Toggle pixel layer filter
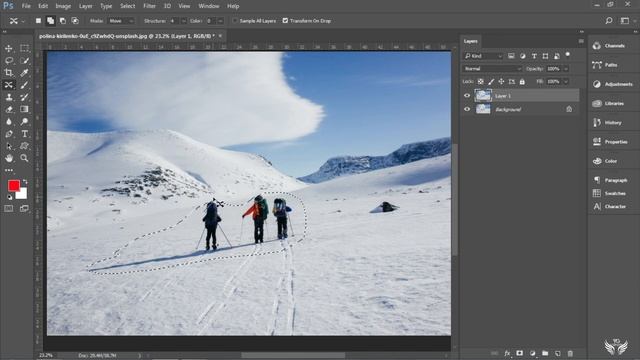Viewport: 640px width, 360px height. coord(511,56)
